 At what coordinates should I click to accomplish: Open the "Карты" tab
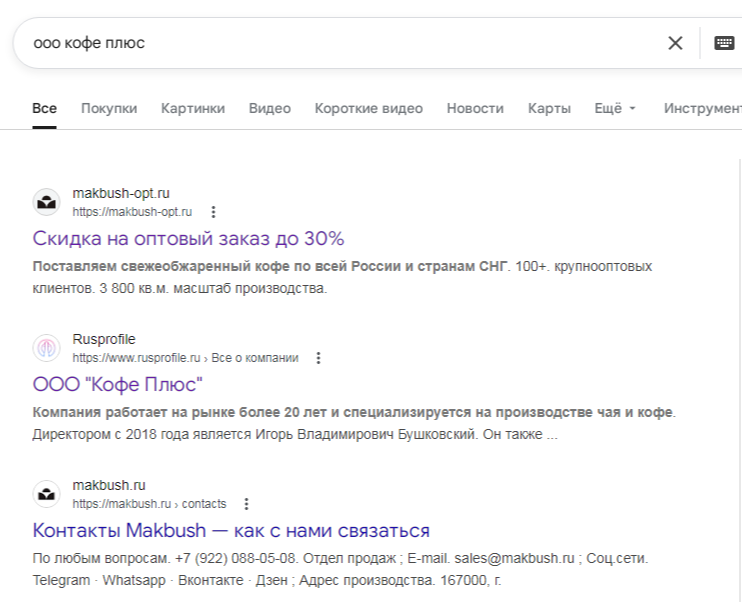[549, 108]
